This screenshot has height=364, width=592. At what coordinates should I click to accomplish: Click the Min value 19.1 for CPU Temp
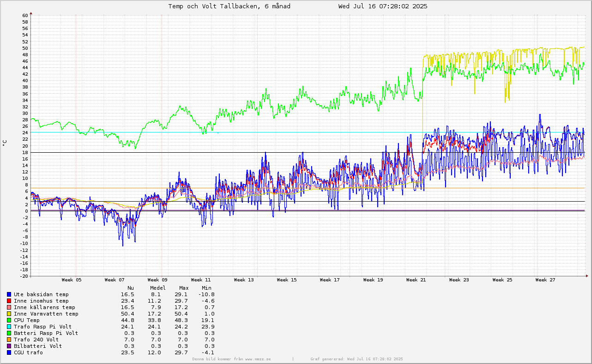point(208,320)
